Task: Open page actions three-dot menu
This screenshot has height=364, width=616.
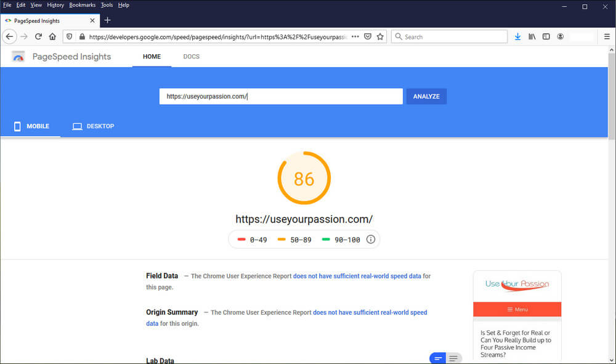Action: click(355, 36)
